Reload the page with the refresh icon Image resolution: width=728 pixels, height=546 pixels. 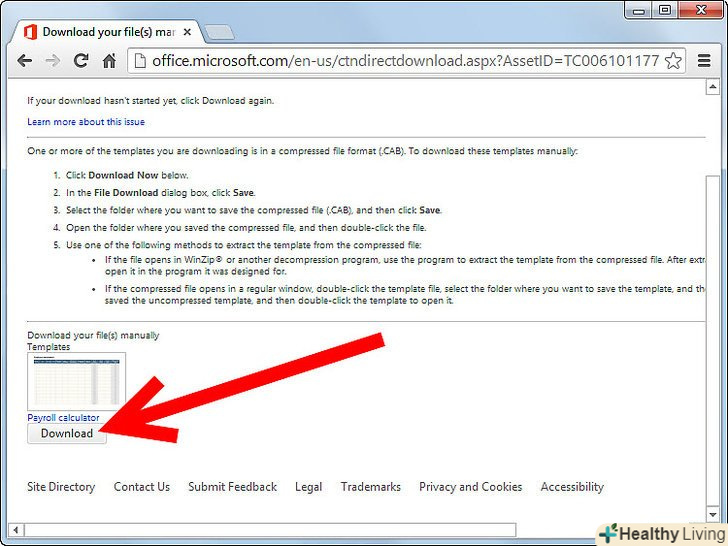[x=81, y=61]
